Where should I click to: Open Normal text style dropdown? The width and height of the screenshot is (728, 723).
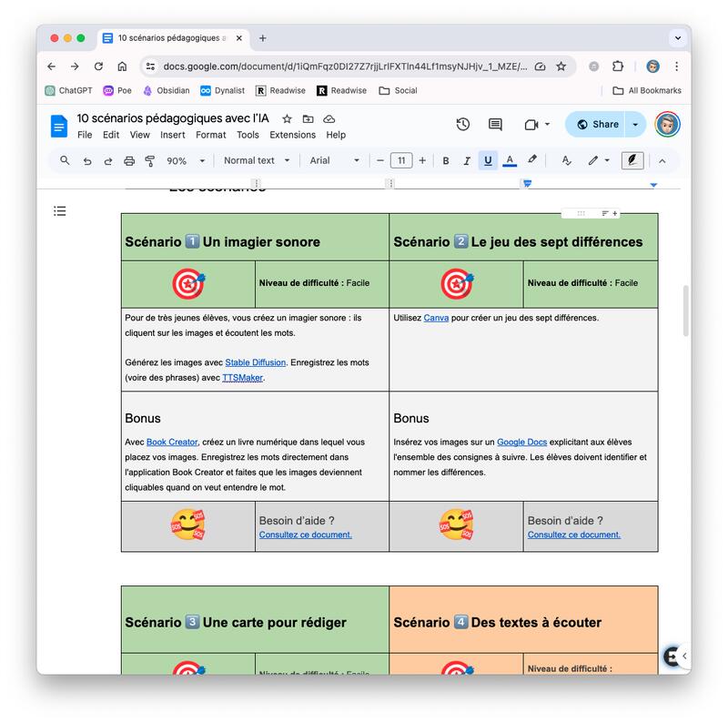(257, 161)
